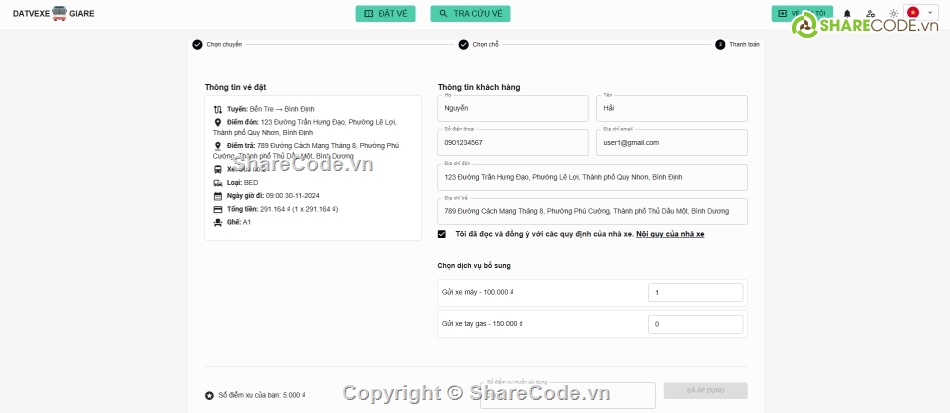Screen dimensions: 950x413
Task: Click the route arrows icon beside Tuyến
Action: (218, 110)
